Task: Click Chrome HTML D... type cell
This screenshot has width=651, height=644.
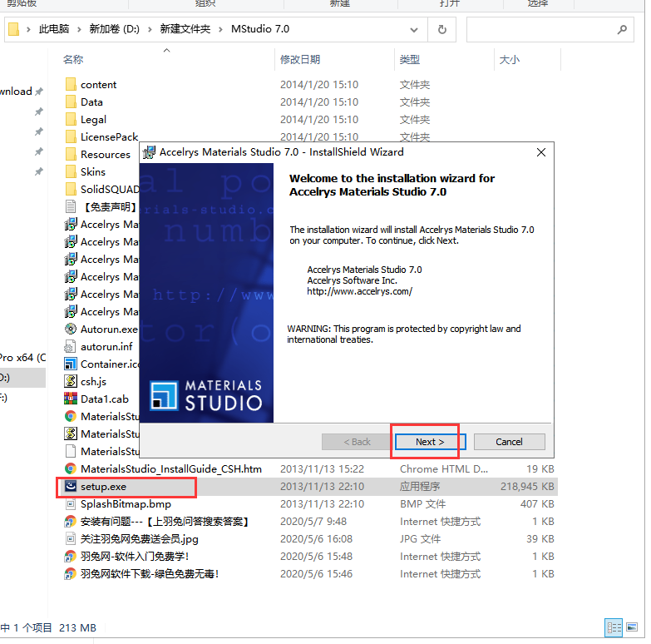Action: [444, 468]
